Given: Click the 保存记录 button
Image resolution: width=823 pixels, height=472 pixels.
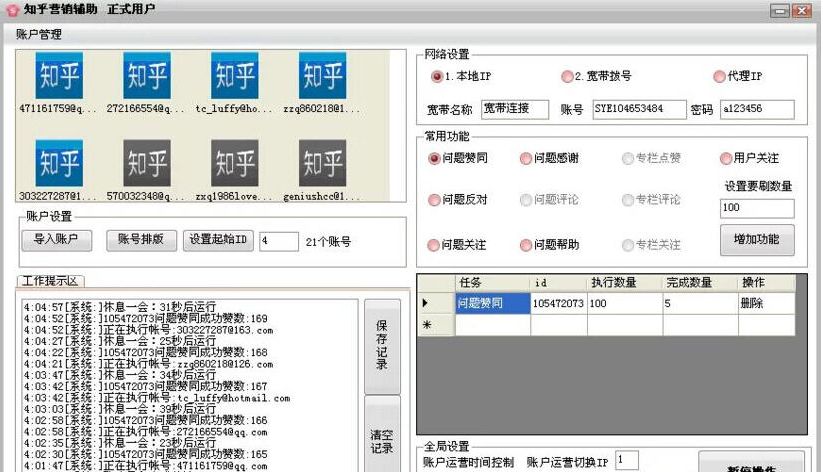Looking at the screenshot, I should coord(382,346).
